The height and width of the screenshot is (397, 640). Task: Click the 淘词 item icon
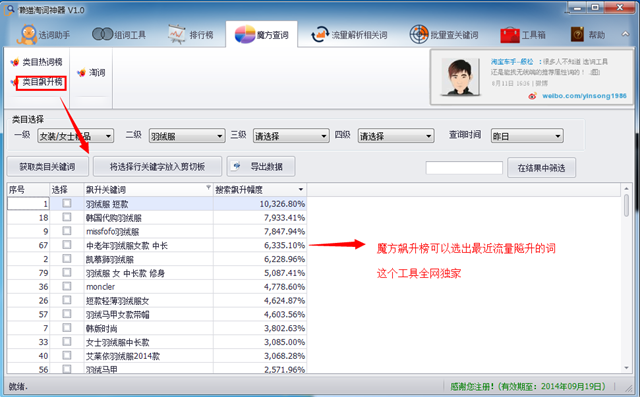[x=82, y=73]
